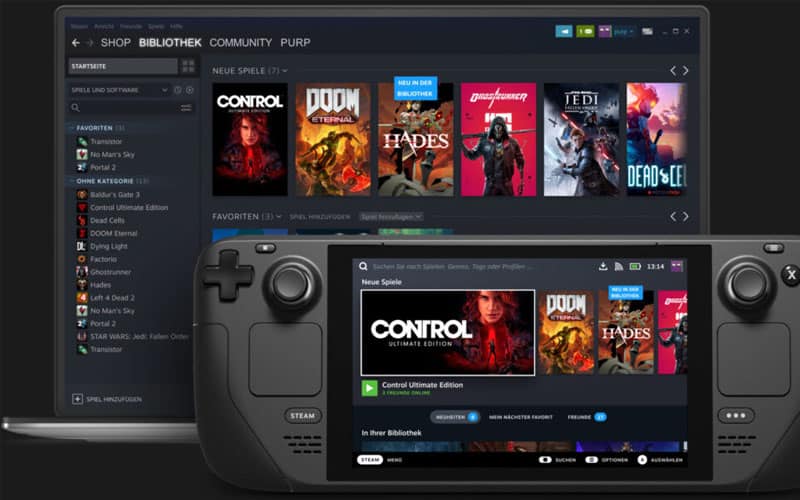Click the OPTIONEN hint in the Deck footer
The height and width of the screenshot is (500, 800).
(x=607, y=460)
